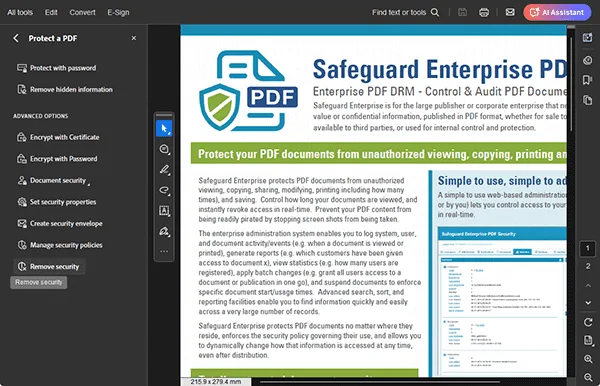The image size is (600, 386).
Task: Go to next page down arrow
Action: pos(588,303)
